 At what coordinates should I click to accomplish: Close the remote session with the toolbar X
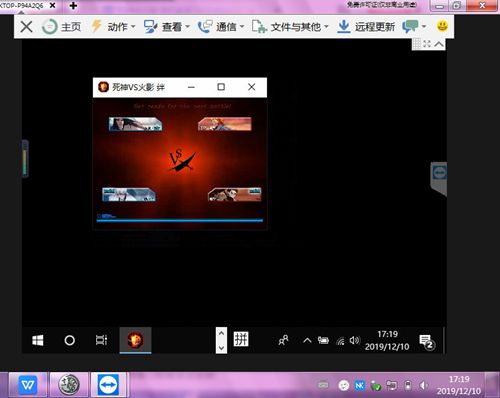point(26,26)
